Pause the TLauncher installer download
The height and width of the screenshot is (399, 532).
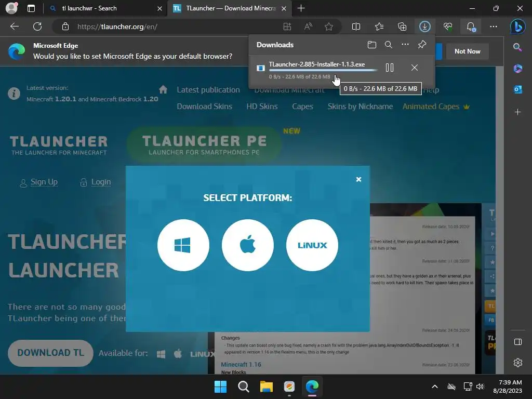coord(390,68)
